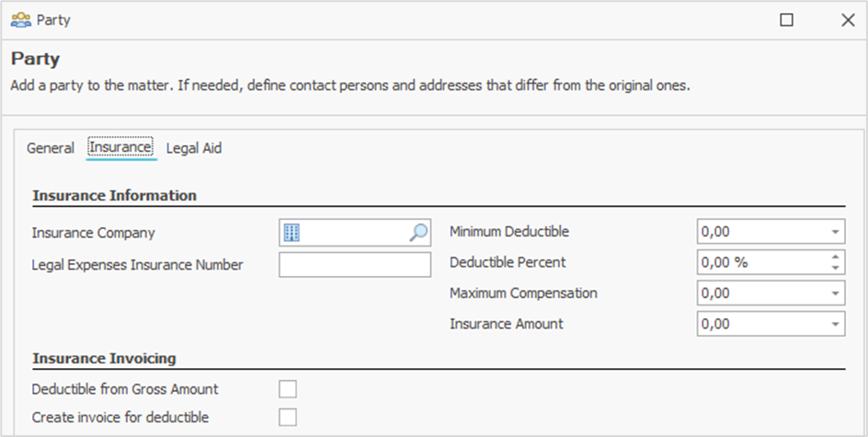Click the Deductible Percent value field

coord(759,262)
